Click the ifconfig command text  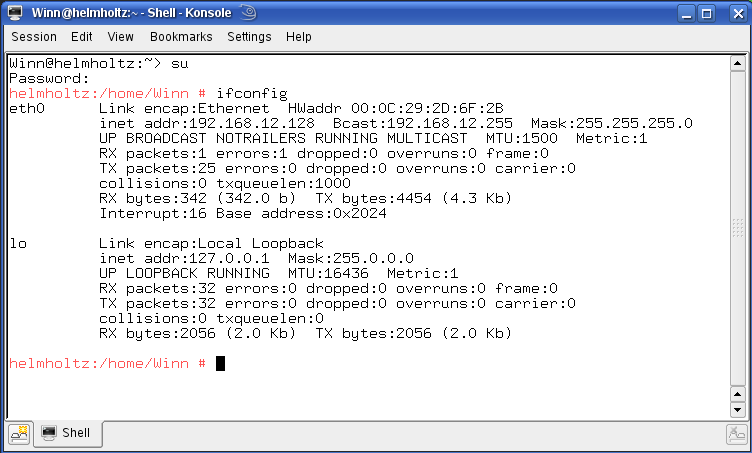pos(252,93)
